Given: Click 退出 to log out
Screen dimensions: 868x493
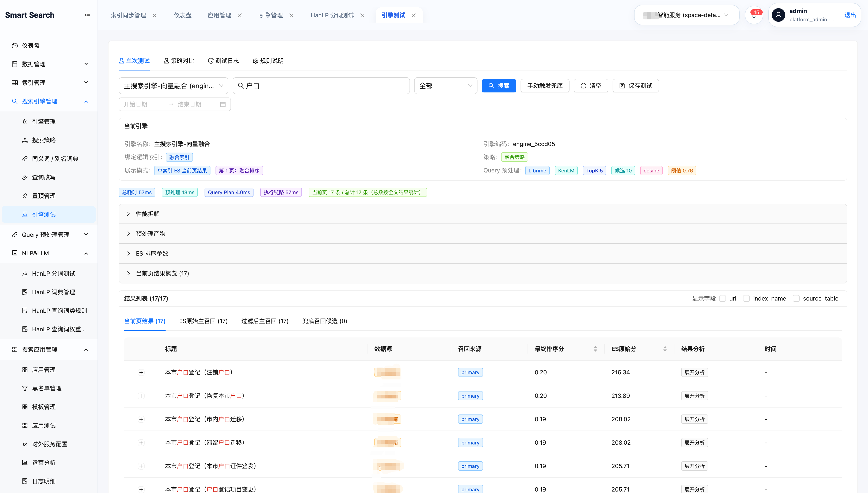Looking at the screenshot, I should (850, 15).
